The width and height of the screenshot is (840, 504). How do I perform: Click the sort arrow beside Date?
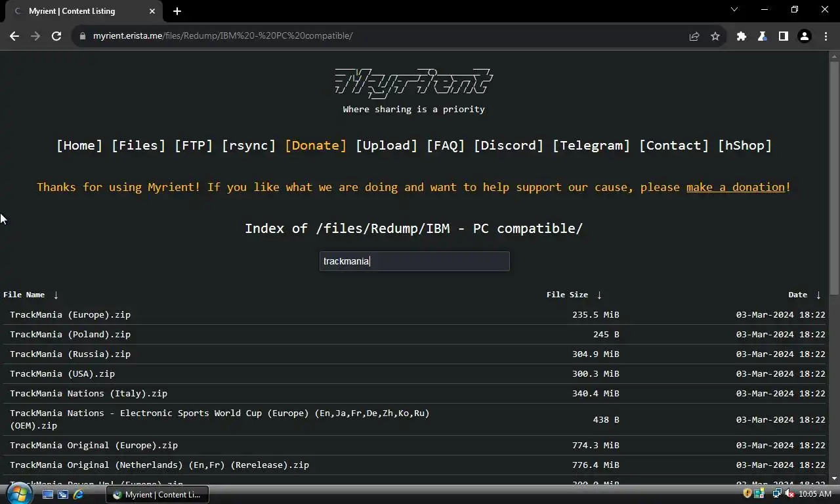(x=818, y=295)
